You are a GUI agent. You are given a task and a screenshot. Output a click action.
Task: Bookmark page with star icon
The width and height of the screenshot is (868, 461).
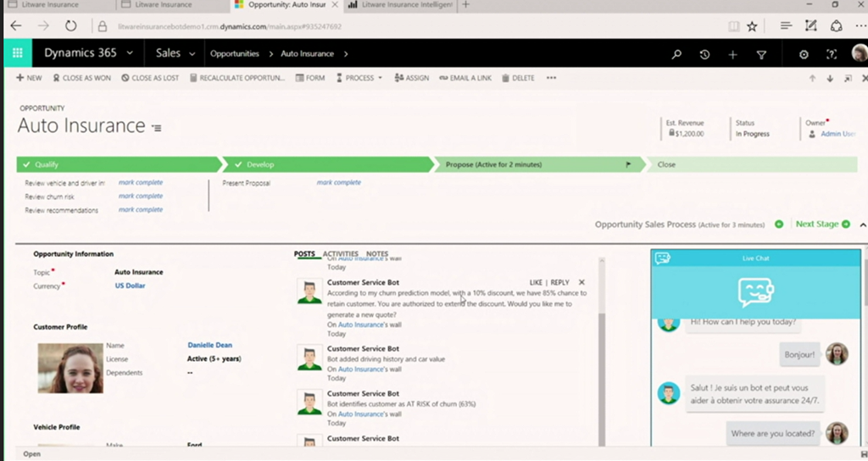coord(752,26)
